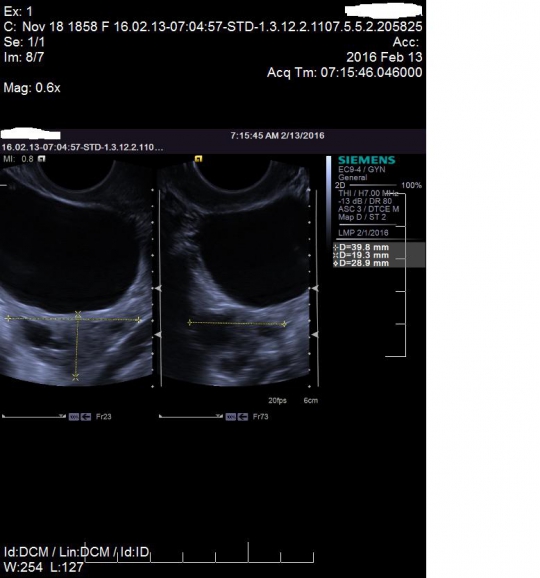Select the D=39.8 mm measurement result
540x578 pixels.
point(361,247)
